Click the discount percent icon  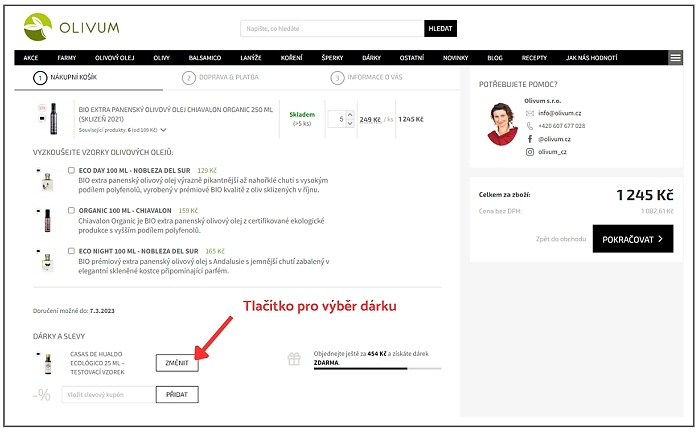(42, 395)
